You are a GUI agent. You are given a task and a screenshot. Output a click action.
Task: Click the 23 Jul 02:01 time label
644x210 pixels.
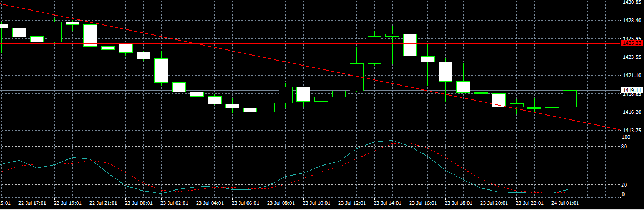174,203
